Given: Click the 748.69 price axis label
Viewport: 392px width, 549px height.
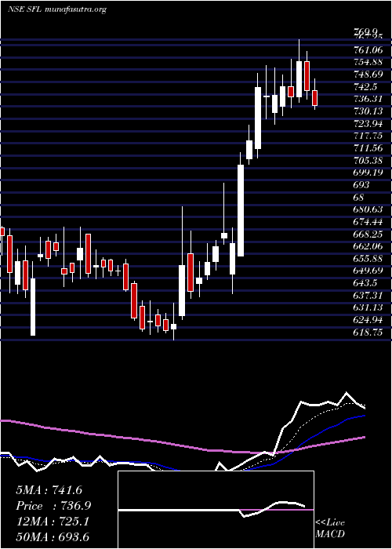Looking at the screenshot, I should [368, 75].
